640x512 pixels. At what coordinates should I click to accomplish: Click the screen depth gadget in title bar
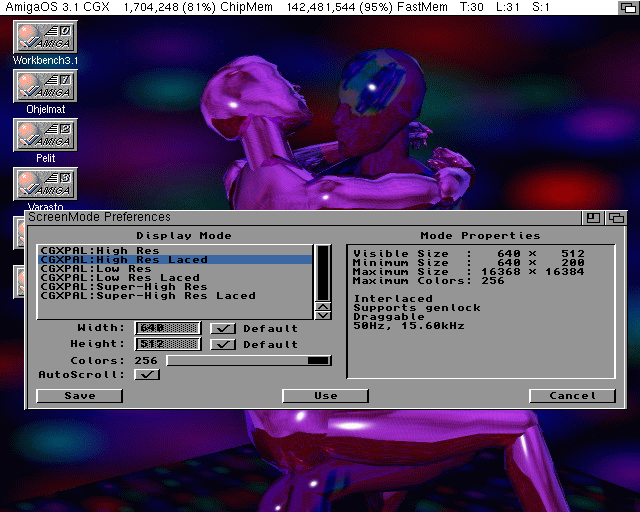point(628,7)
